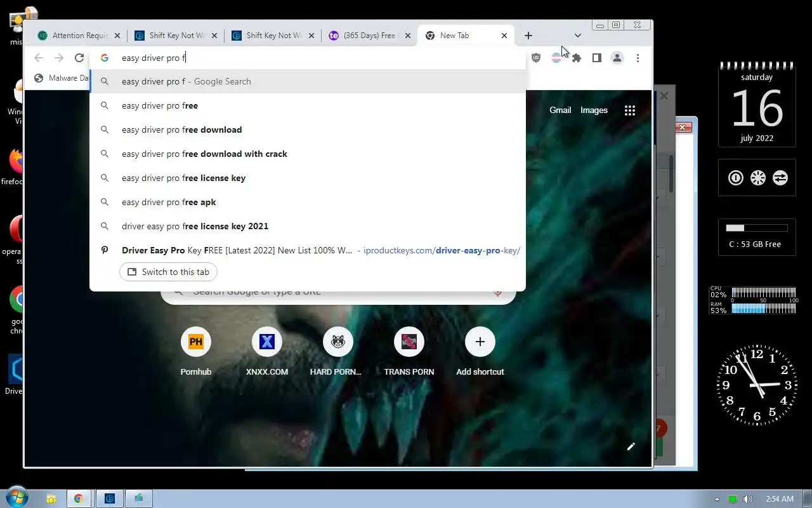The image size is (812, 508).
Task: Select suggestion 'easy driver pro free download'
Action: click(308, 130)
